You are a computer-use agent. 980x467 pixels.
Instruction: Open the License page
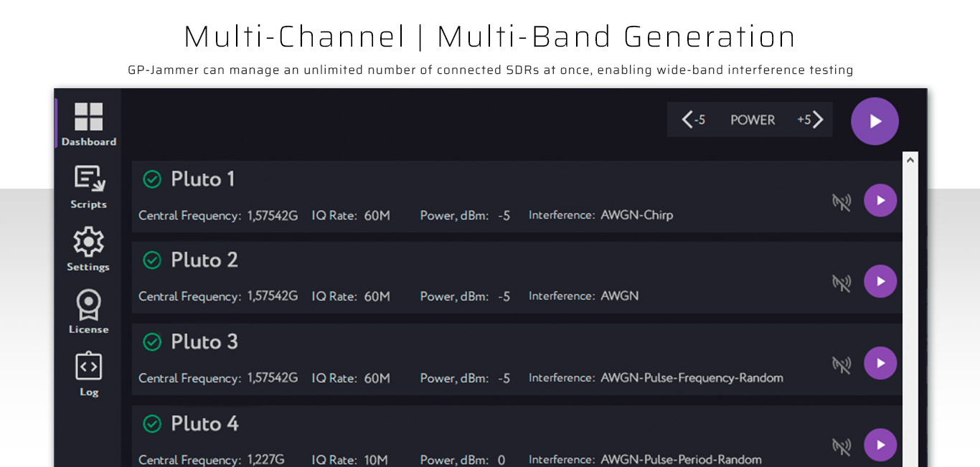click(x=88, y=311)
